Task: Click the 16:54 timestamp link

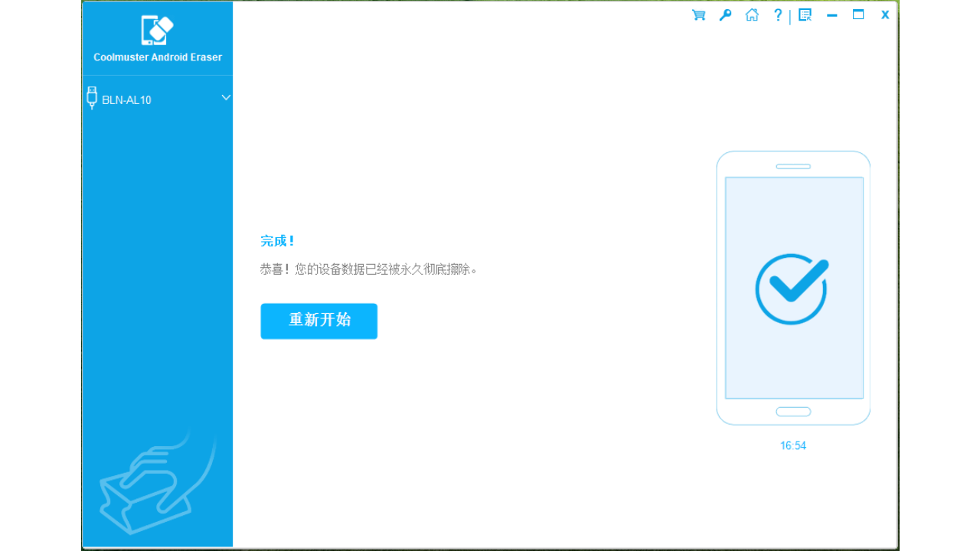Action: coord(792,445)
